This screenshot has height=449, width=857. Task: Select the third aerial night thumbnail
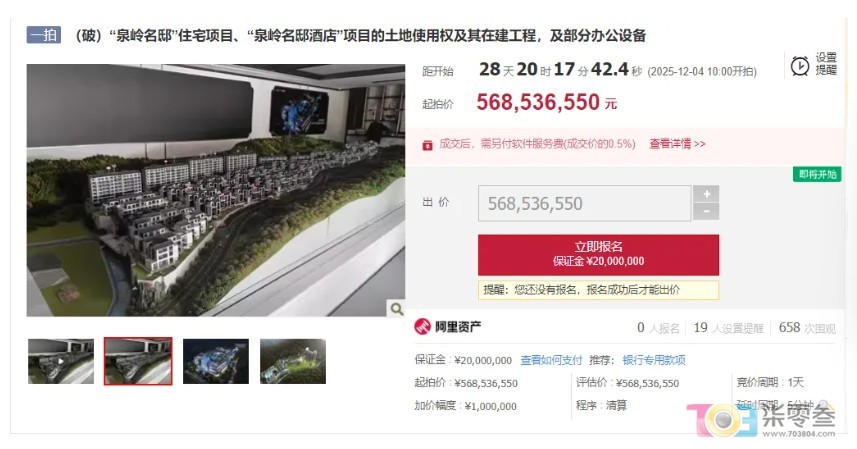tap(216, 361)
